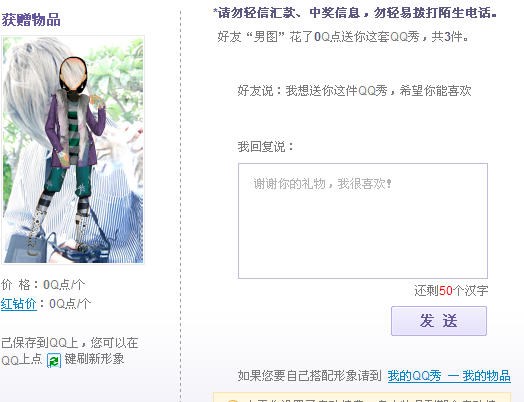Click the yellow notice box at bottom

(x=362, y=397)
